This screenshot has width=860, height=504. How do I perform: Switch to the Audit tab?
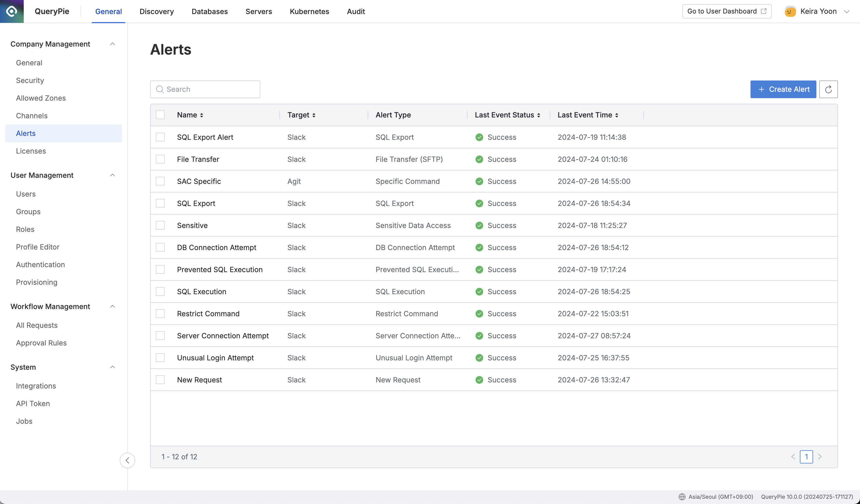tap(356, 11)
